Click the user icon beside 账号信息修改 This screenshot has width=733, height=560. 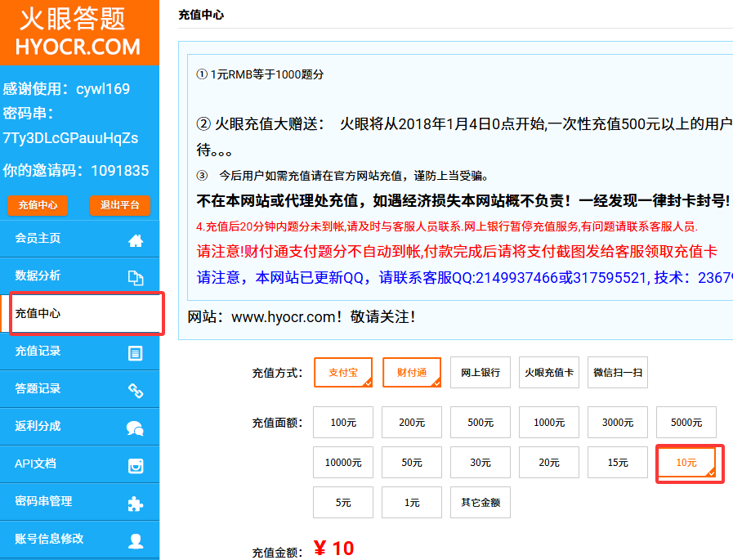(136, 541)
